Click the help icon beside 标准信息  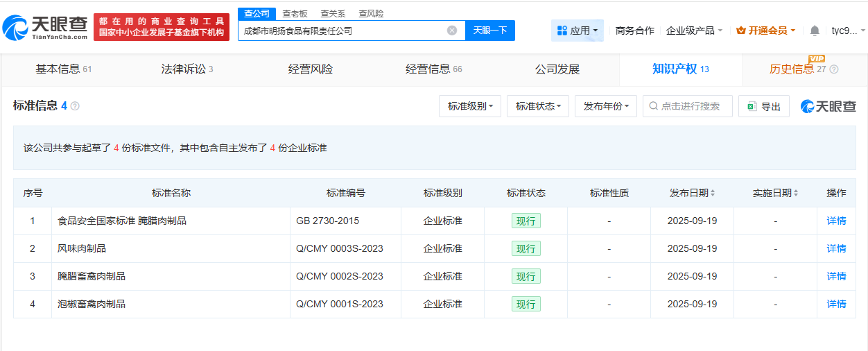pyautogui.click(x=75, y=106)
